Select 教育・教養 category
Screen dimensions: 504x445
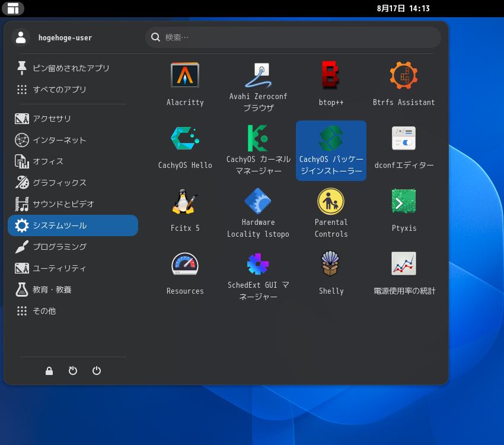pyautogui.click(x=73, y=290)
